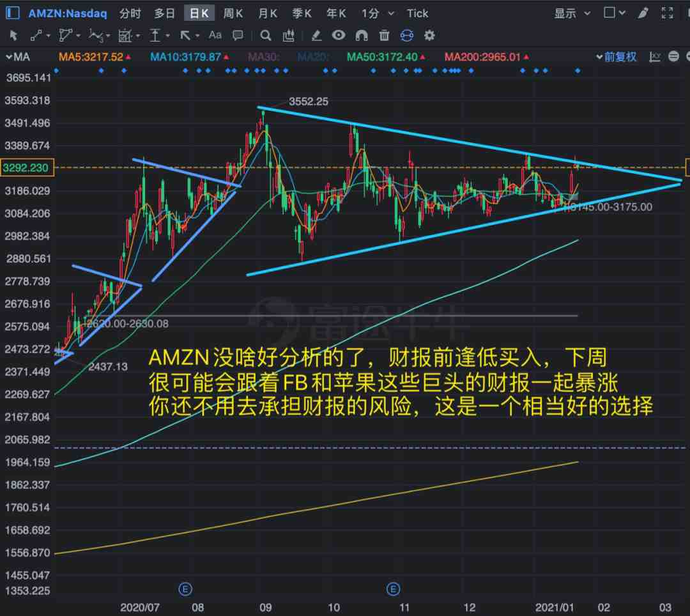The width and height of the screenshot is (690, 616).
Task: Select the highlighter edit drawings tool
Action: 316,35
